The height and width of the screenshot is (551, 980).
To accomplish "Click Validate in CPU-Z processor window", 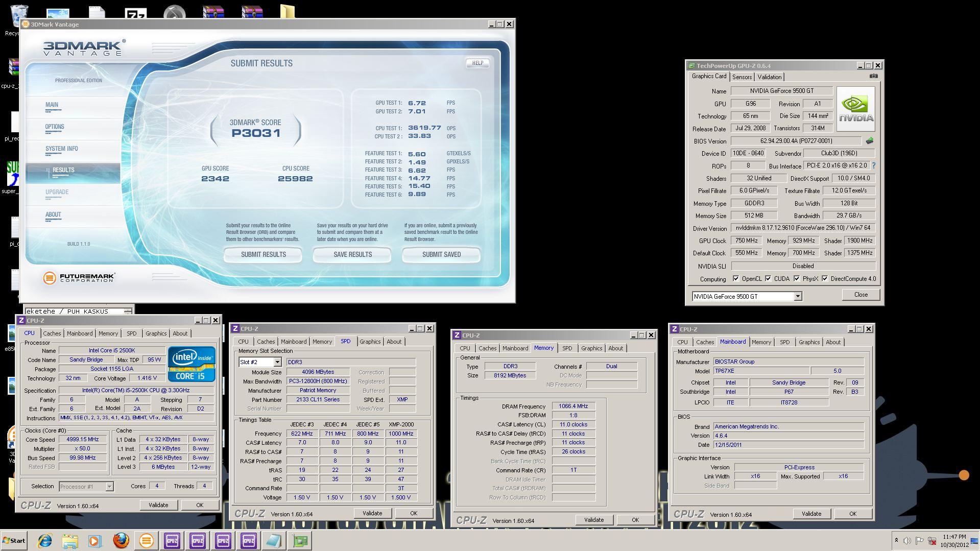I will coord(158,505).
